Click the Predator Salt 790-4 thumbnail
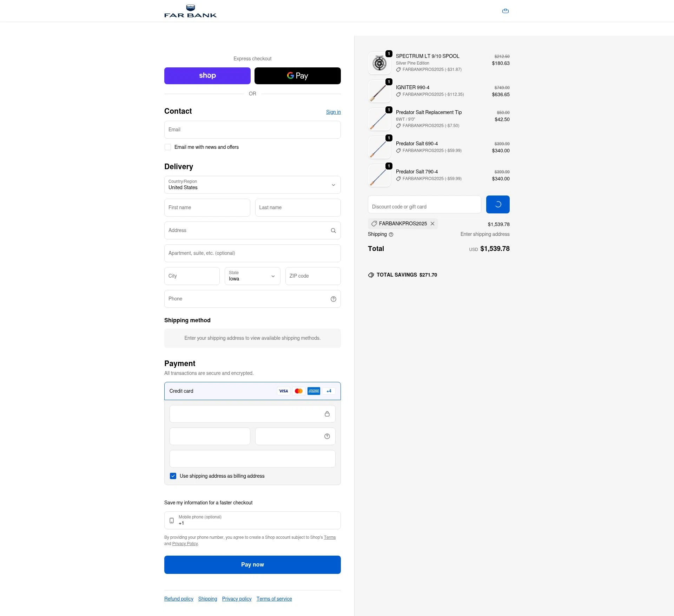The height and width of the screenshot is (616, 674). (379, 175)
